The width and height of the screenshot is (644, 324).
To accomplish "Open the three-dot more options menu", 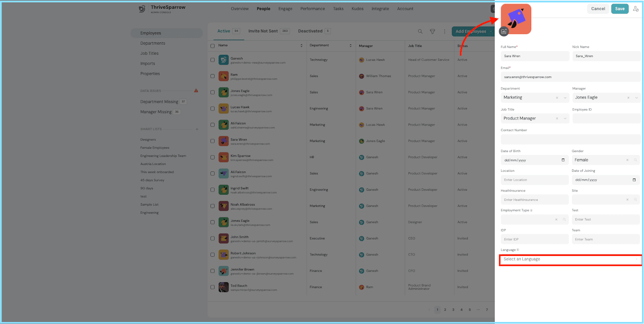I will pos(444,31).
